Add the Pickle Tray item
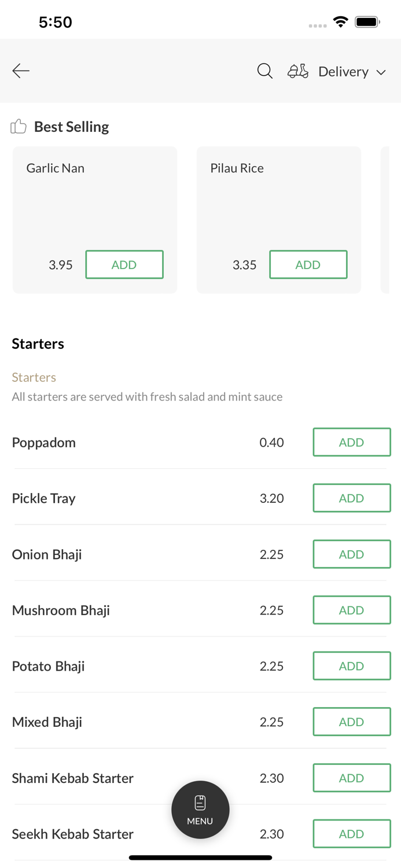 coord(351,498)
